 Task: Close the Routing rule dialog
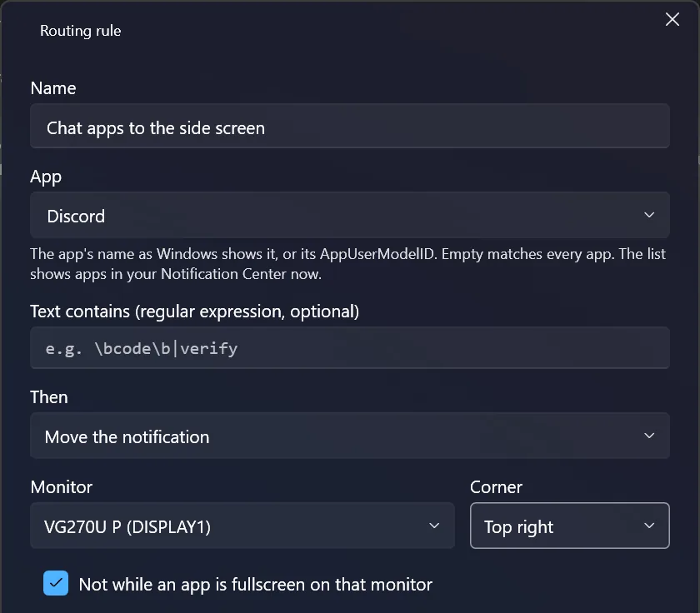[672, 19]
